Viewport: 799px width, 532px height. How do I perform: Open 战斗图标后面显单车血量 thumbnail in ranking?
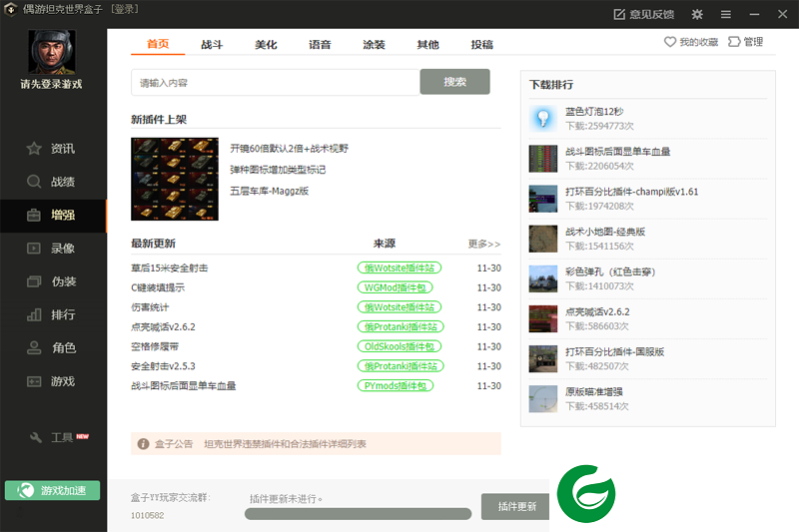pyautogui.click(x=543, y=159)
